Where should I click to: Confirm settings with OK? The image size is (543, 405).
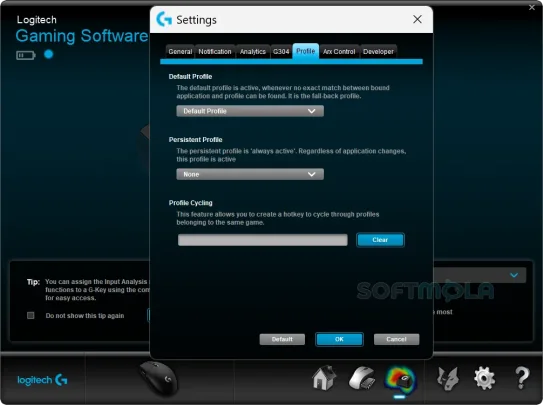coord(339,339)
